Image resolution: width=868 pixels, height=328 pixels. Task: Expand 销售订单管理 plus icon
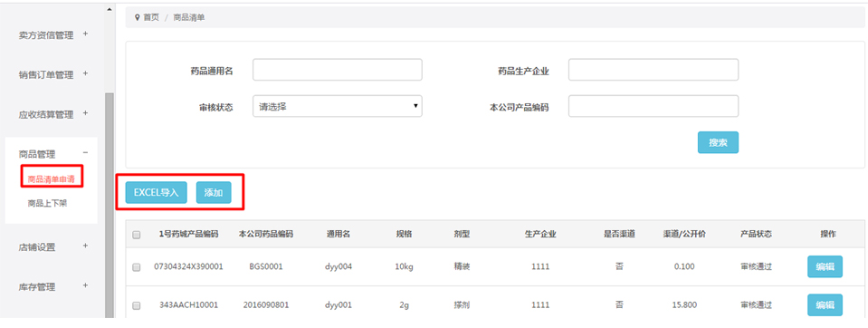[85, 73]
